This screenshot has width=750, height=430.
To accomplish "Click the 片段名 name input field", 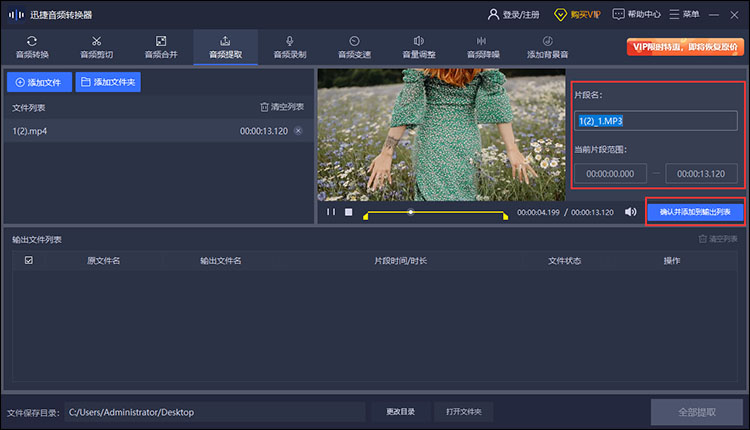I will [x=656, y=121].
